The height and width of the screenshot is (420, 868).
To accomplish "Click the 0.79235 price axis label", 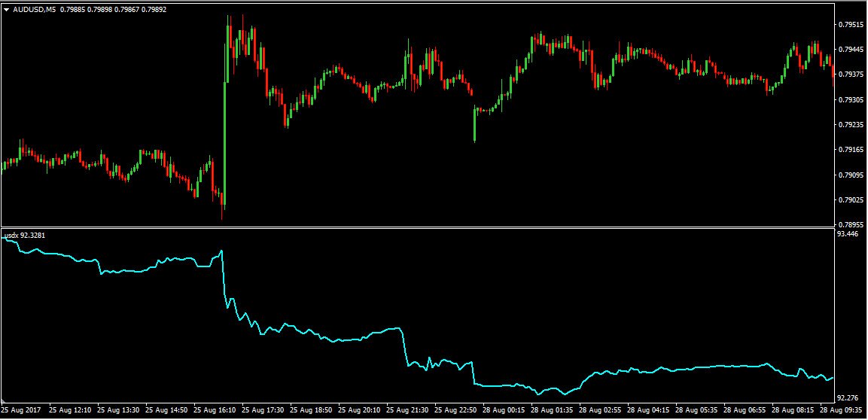I will [850, 125].
